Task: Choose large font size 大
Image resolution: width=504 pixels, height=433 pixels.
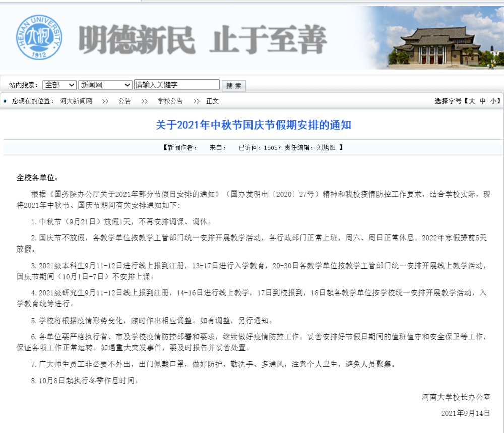Action: pos(472,101)
